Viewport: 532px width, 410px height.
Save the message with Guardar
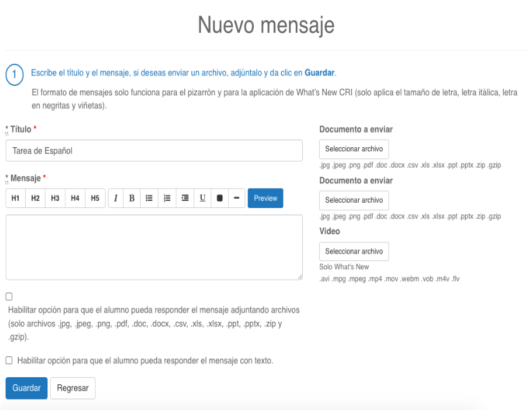(26, 388)
